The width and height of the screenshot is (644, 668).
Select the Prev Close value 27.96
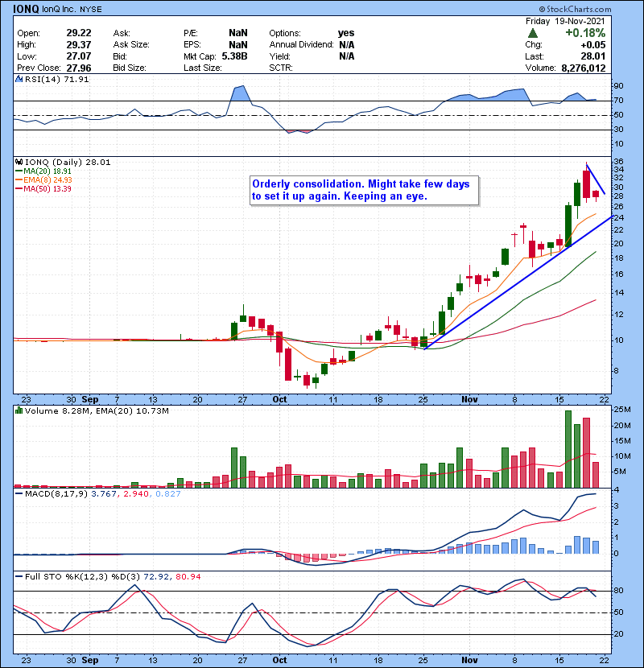coord(79,68)
